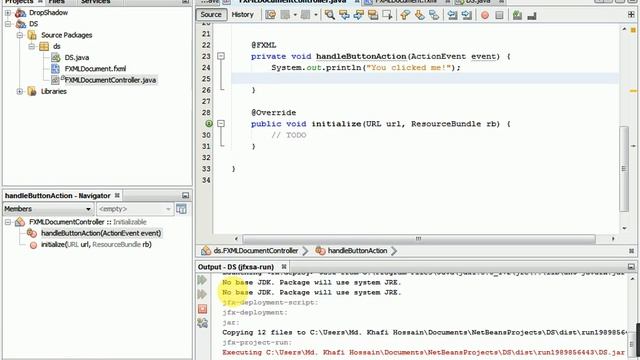Select Libraries folder label
This screenshot has width=640, height=360.
pos(53,91)
